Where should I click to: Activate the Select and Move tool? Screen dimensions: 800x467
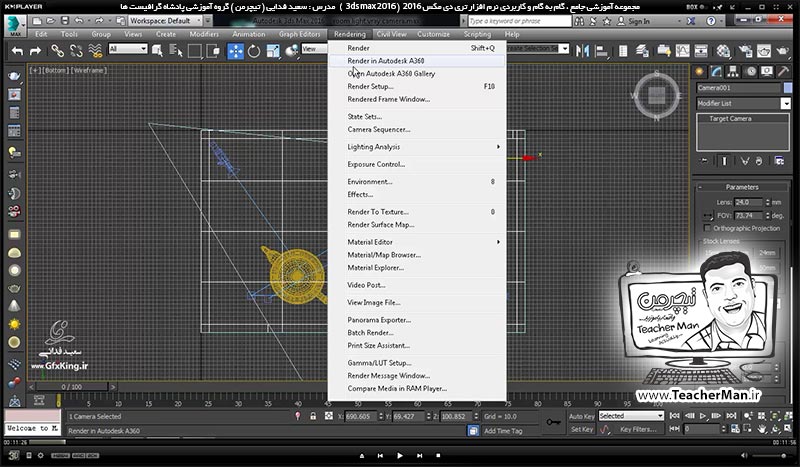tap(235, 51)
